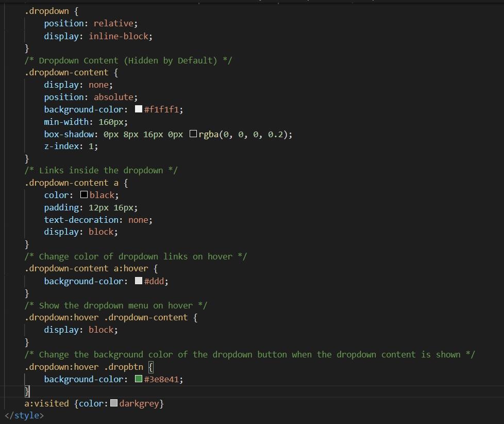
Task: Click the box-shadow property name
Action: pyautogui.click(x=69, y=134)
